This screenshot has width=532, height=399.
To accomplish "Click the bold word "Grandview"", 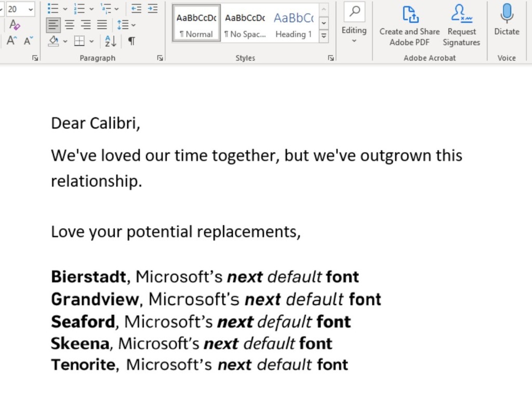I will tap(95, 299).
